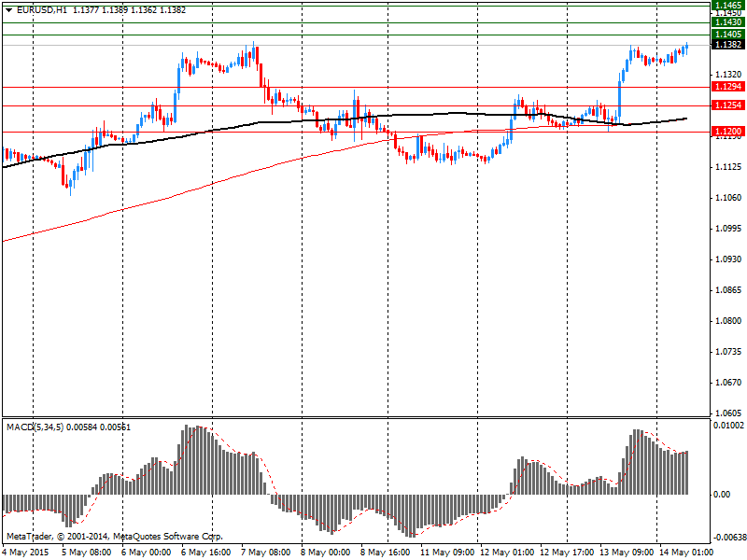
Task: Select the 5 May 08:00 time label
Action: pyautogui.click(x=87, y=553)
